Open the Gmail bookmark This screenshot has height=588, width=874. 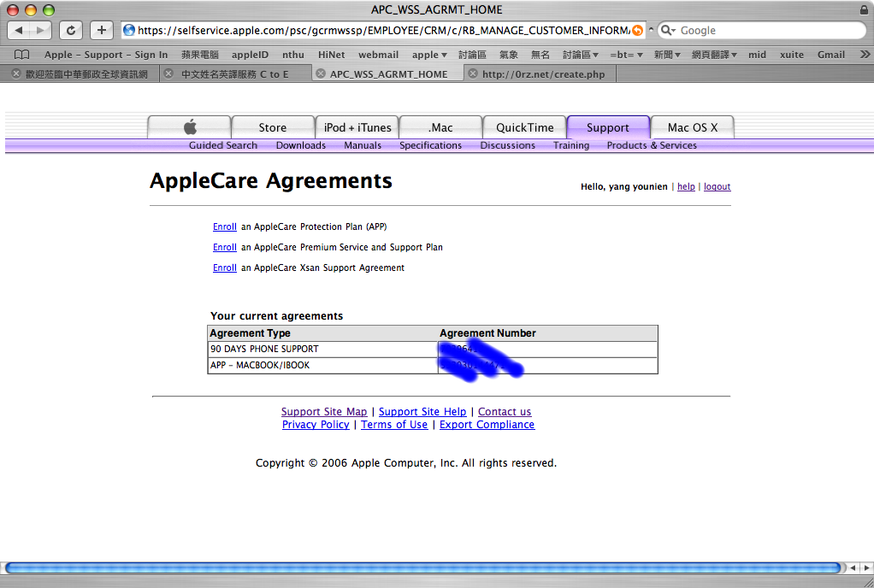click(x=831, y=55)
